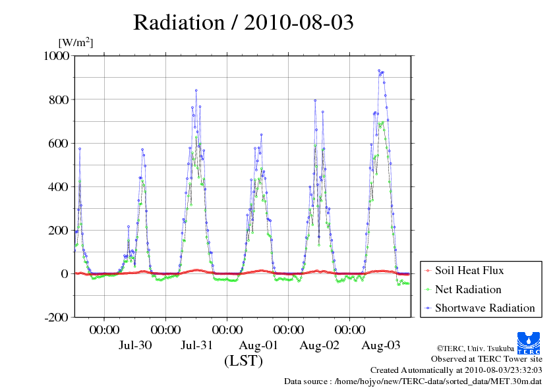Click the '00:00' tick above Aug-03
Screen dimensions: 555x392
(350, 329)
